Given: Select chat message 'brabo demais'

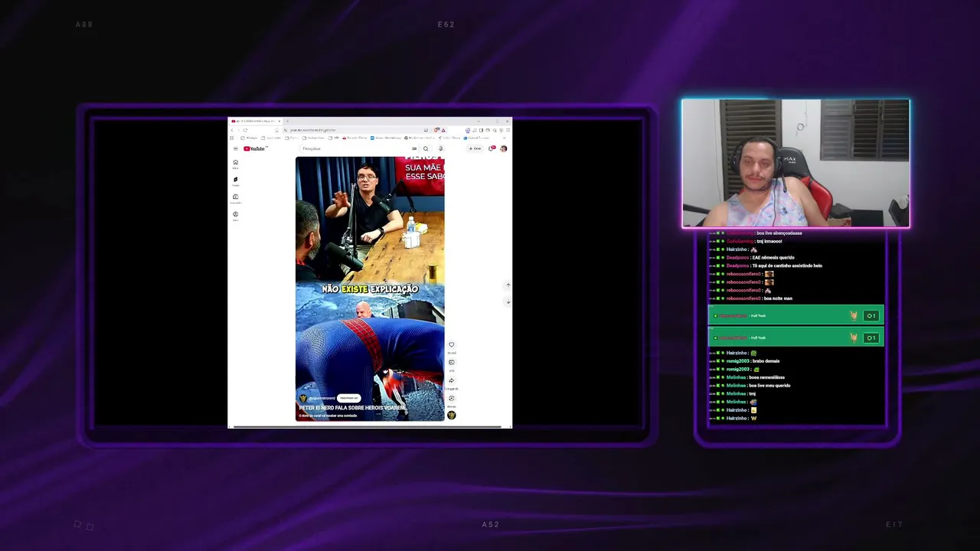Looking at the screenshot, I should 766,361.
